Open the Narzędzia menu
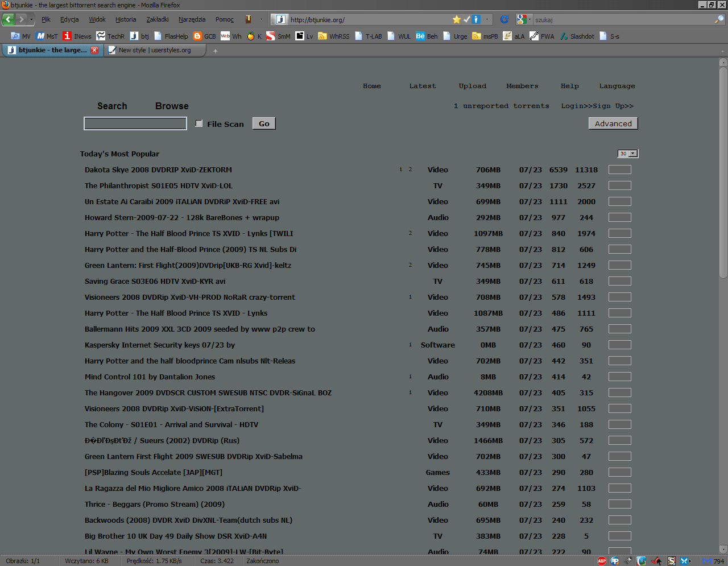This screenshot has height=566, width=728. [x=192, y=19]
